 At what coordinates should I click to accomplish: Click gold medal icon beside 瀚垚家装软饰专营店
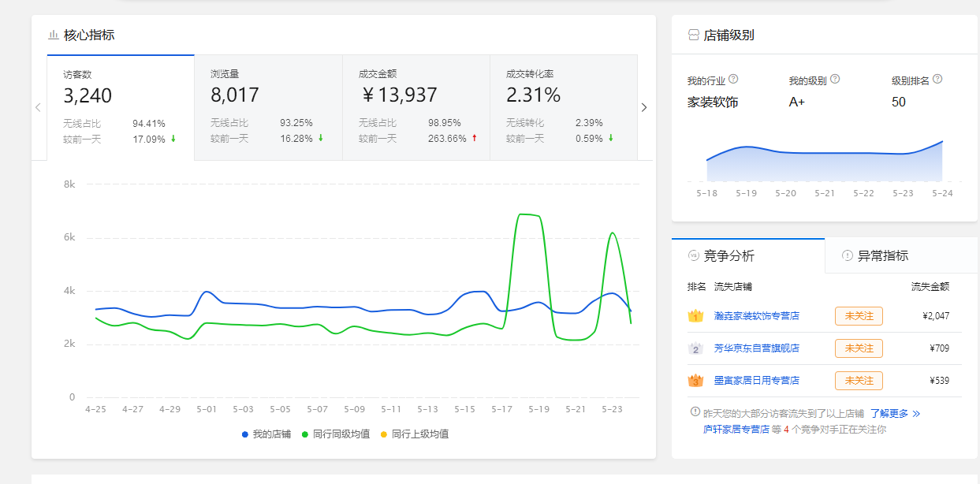[x=695, y=315]
